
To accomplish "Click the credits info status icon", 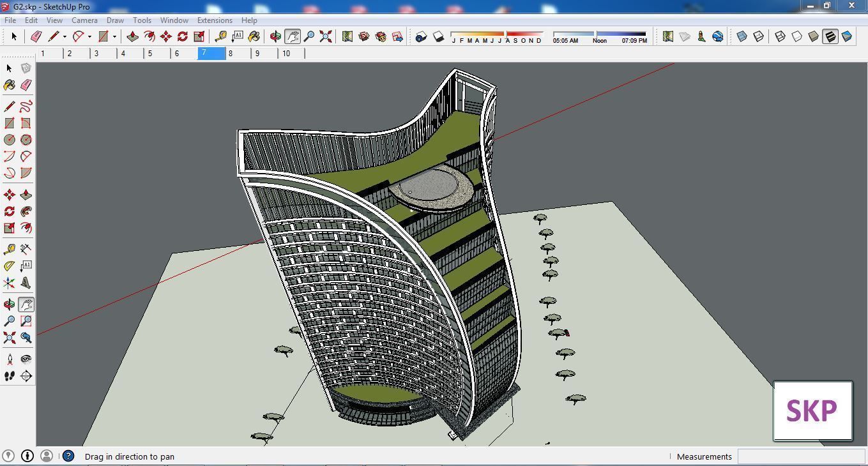I will (27, 456).
